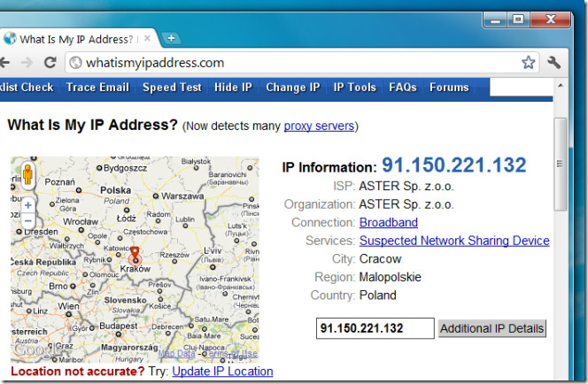Follow the Broadband connection link

(388, 223)
